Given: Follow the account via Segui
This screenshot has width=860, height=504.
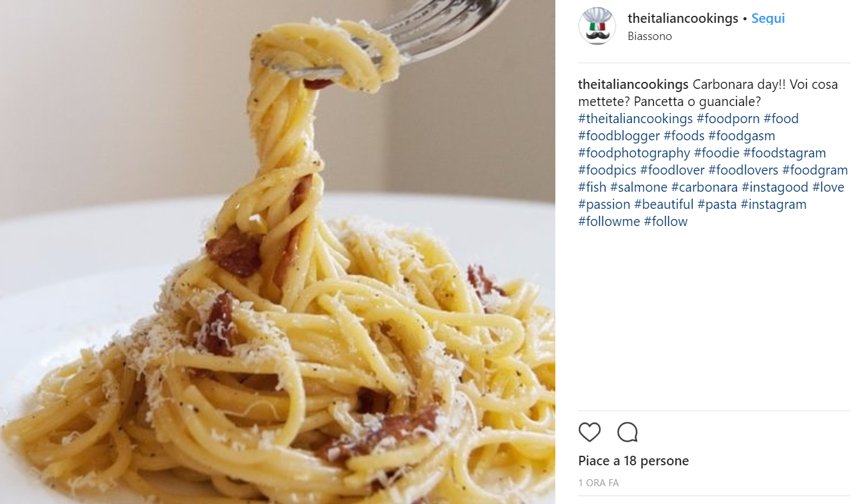Looking at the screenshot, I should pyautogui.click(x=768, y=18).
